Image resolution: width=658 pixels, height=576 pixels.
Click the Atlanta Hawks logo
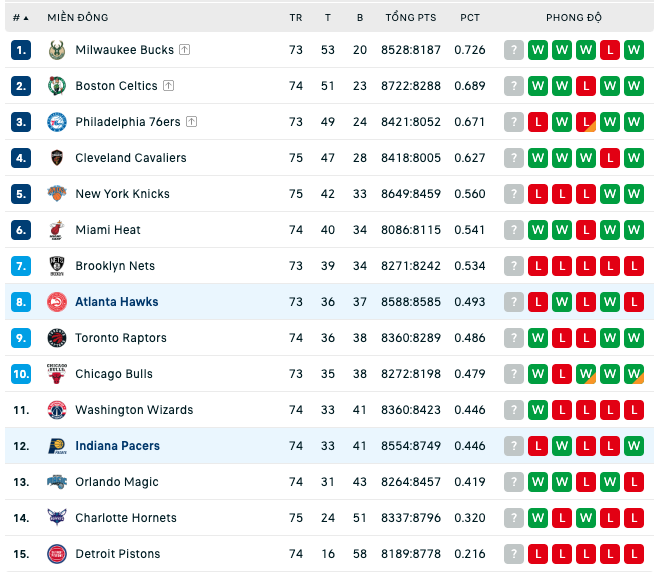click(57, 302)
